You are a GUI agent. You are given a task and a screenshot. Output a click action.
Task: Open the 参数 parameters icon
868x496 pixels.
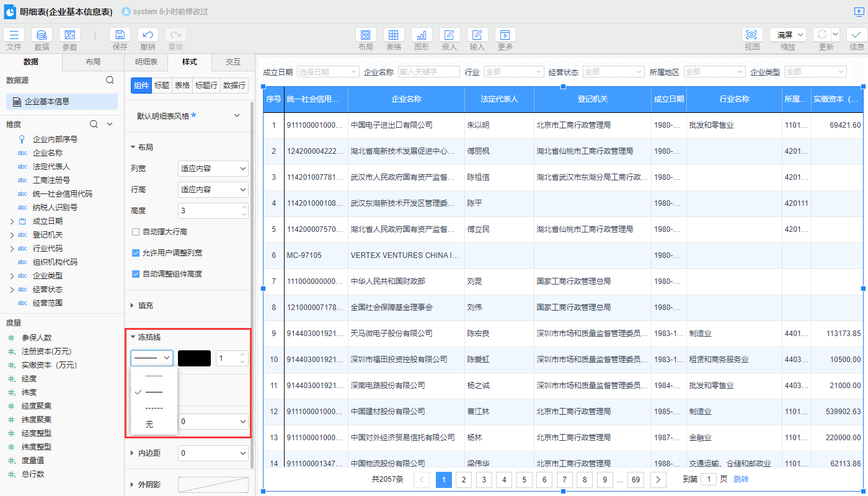pos(69,35)
